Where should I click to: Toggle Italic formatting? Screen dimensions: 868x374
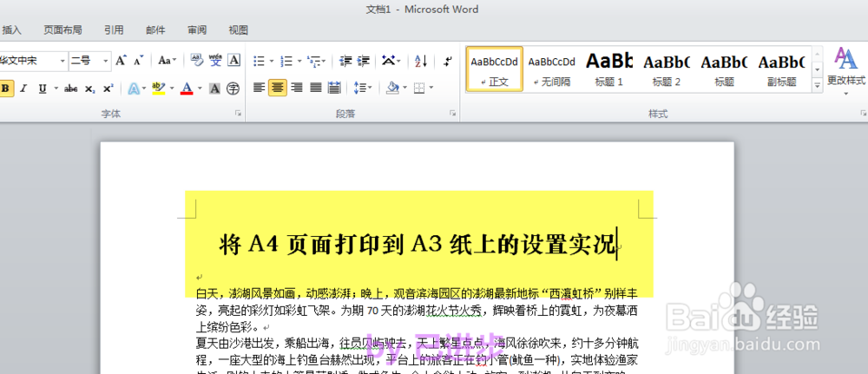pyautogui.click(x=23, y=89)
